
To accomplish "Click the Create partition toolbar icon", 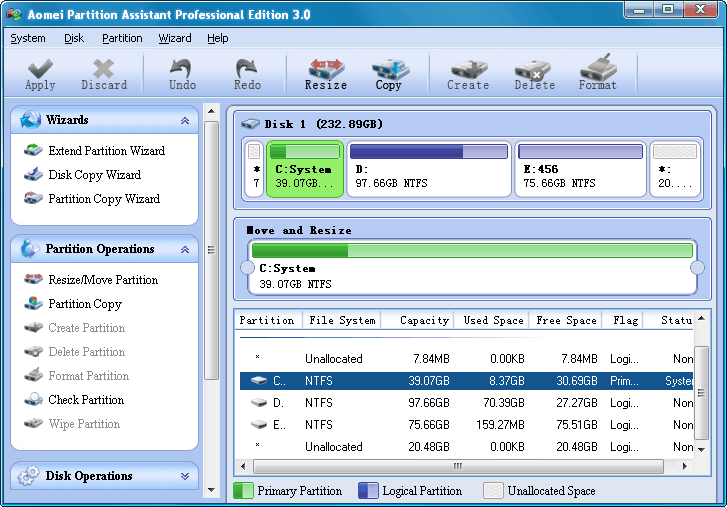I will point(469,69).
